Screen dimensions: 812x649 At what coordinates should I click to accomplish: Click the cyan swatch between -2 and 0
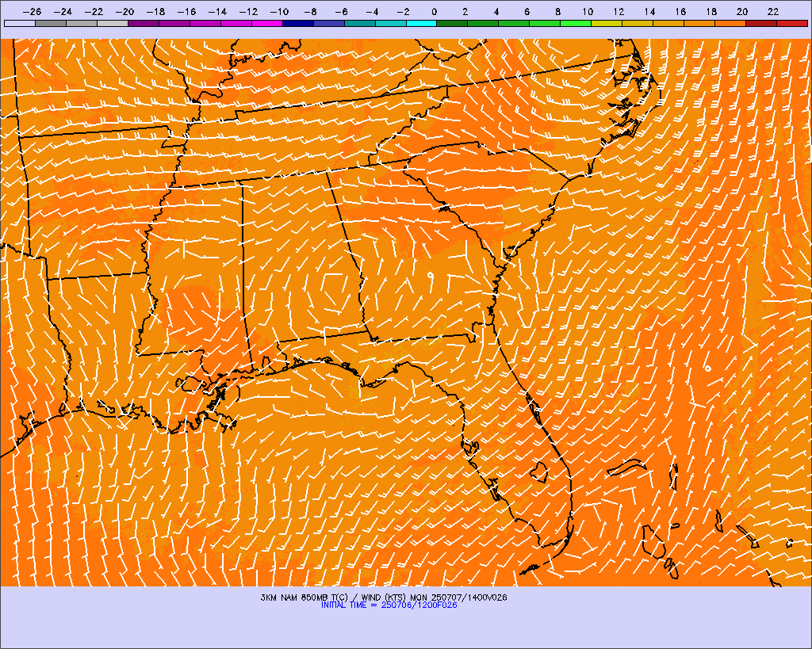(x=422, y=23)
